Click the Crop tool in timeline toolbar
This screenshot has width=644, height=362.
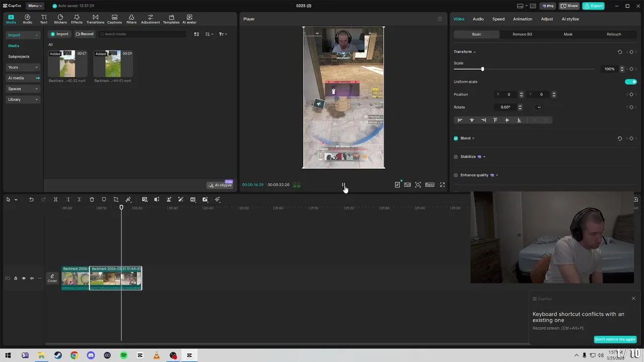coord(116,200)
